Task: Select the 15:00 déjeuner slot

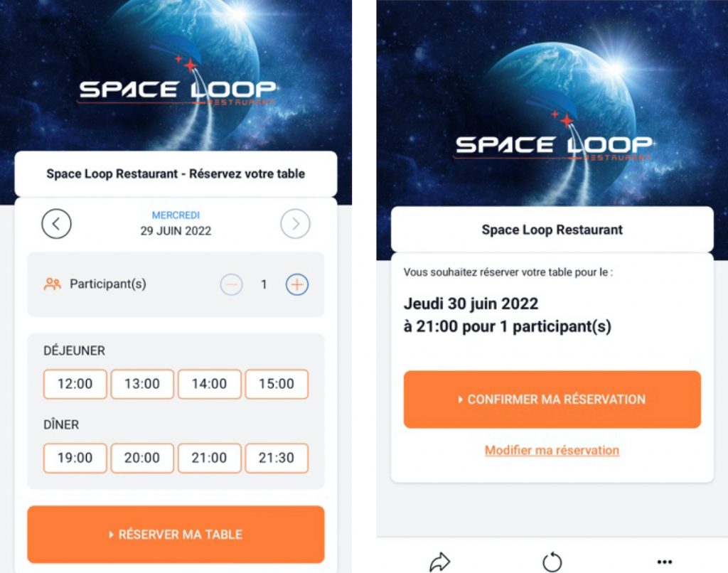Action: [x=276, y=384]
